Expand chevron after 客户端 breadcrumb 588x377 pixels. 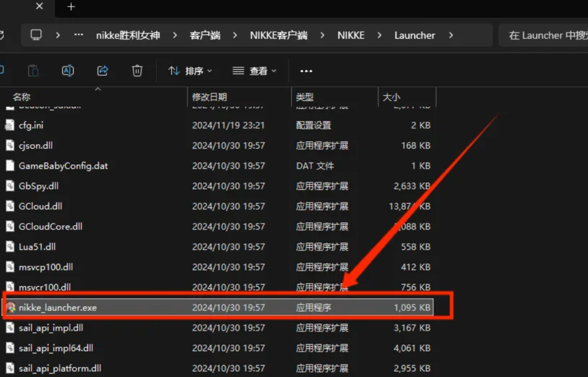[235, 35]
